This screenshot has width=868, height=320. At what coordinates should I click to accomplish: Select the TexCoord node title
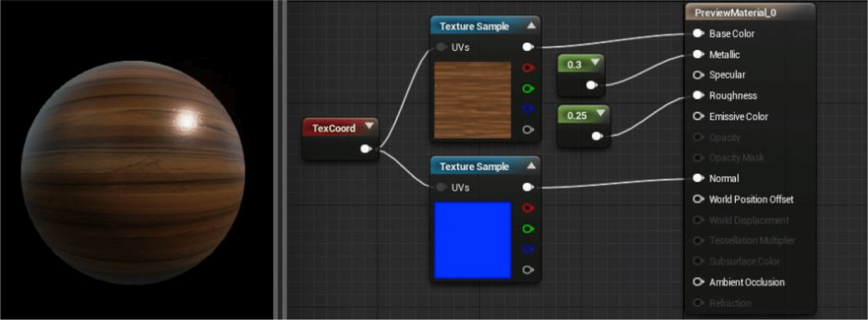(x=334, y=128)
